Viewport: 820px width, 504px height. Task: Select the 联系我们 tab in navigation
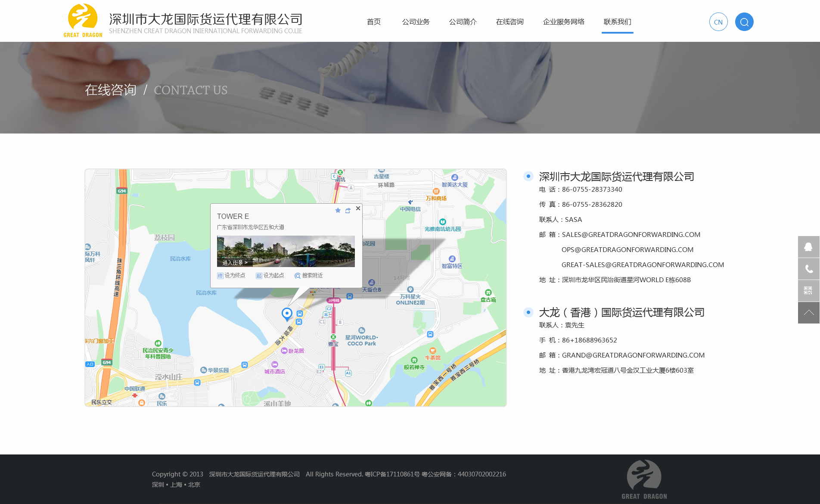click(617, 22)
